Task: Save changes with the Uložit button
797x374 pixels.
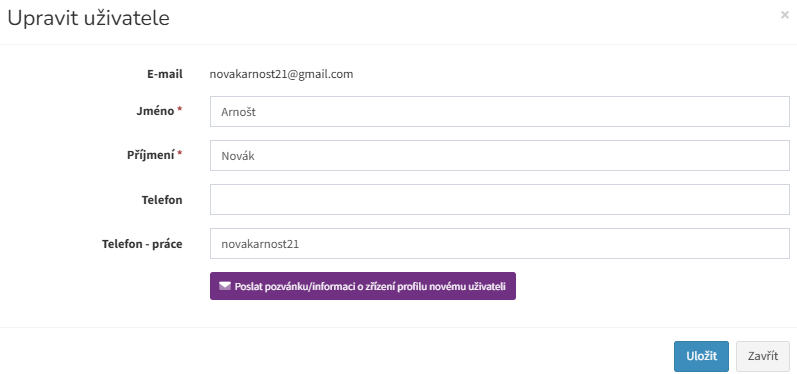Action: [x=701, y=356]
